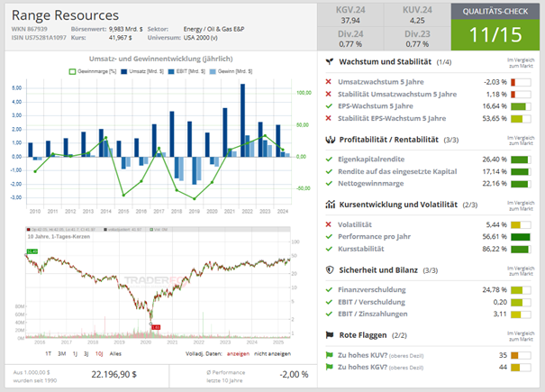Click the Börsenwert 9,983 Mrd. $ value
The height and width of the screenshot is (392, 545).
[x=125, y=29]
